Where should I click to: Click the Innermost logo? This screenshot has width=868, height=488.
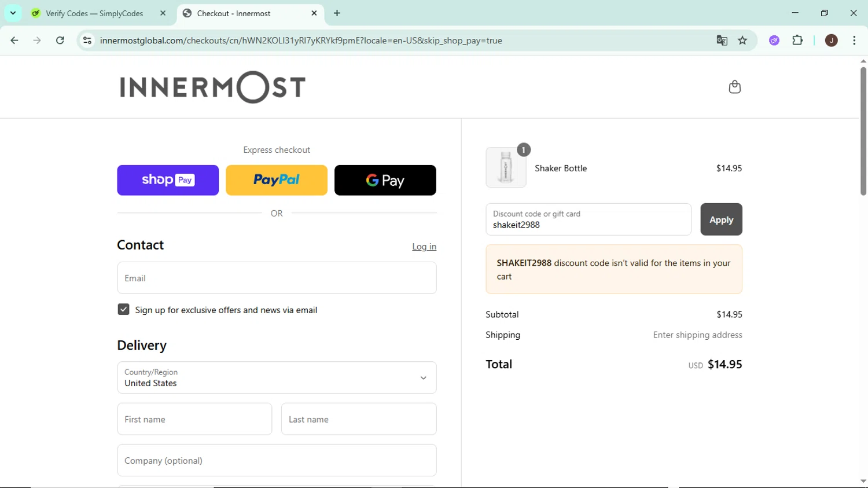pyautogui.click(x=212, y=87)
